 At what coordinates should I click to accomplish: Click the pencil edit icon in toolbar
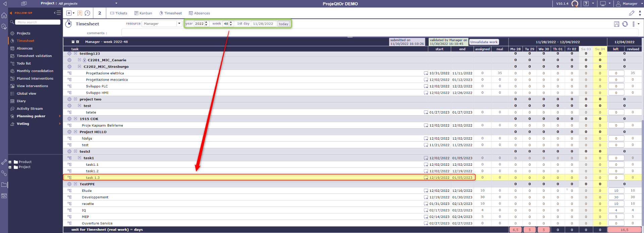coord(632,13)
